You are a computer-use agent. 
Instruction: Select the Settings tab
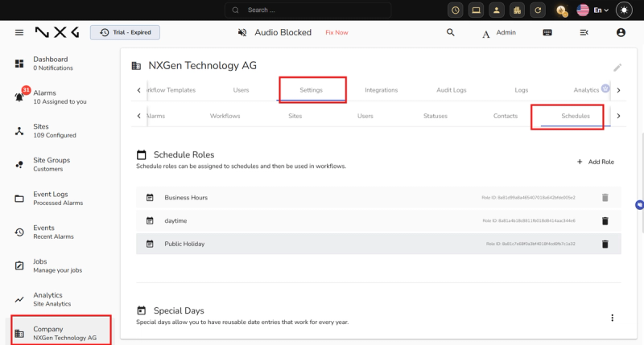click(x=311, y=90)
